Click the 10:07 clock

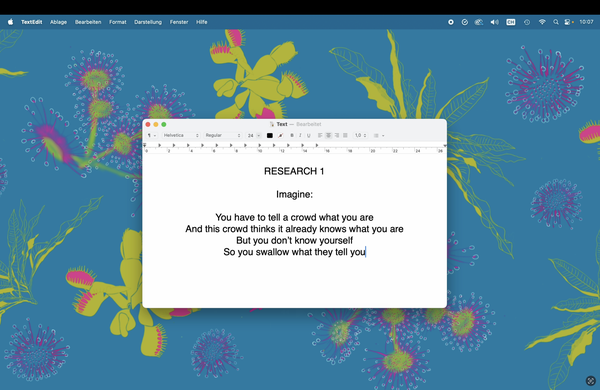pyautogui.click(x=586, y=22)
